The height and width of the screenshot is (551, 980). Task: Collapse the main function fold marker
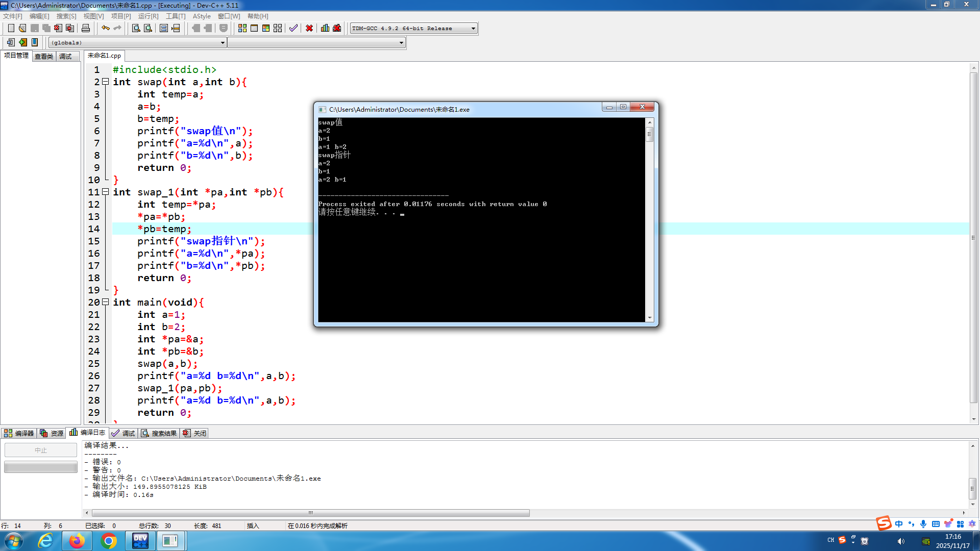106,302
